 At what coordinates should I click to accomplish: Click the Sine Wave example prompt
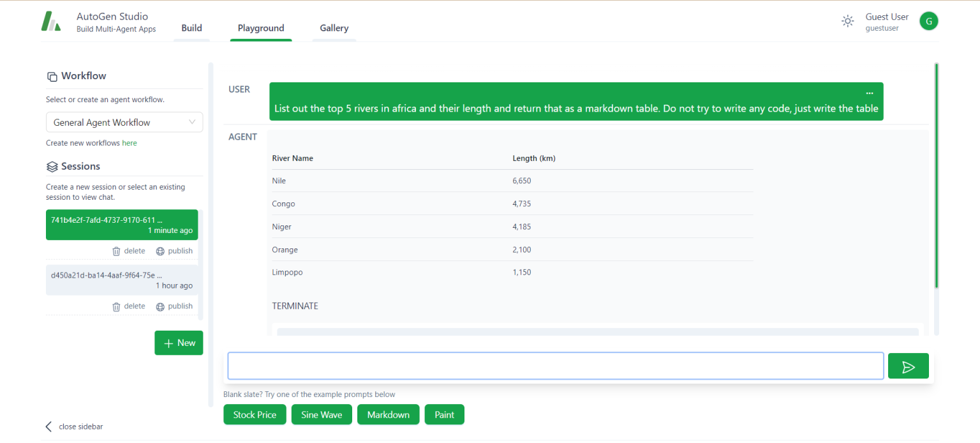[322, 414]
